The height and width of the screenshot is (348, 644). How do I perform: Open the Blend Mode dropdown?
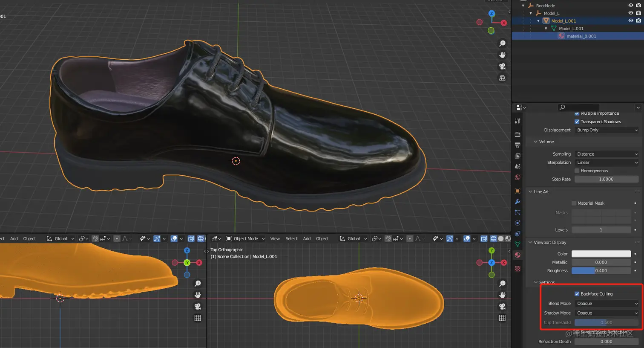pyautogui.click(x=607, y=304)
